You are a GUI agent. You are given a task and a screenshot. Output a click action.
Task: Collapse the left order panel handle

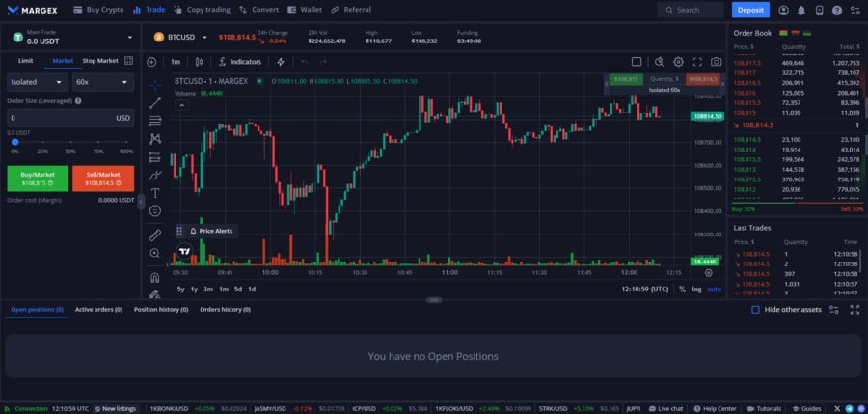141,201
